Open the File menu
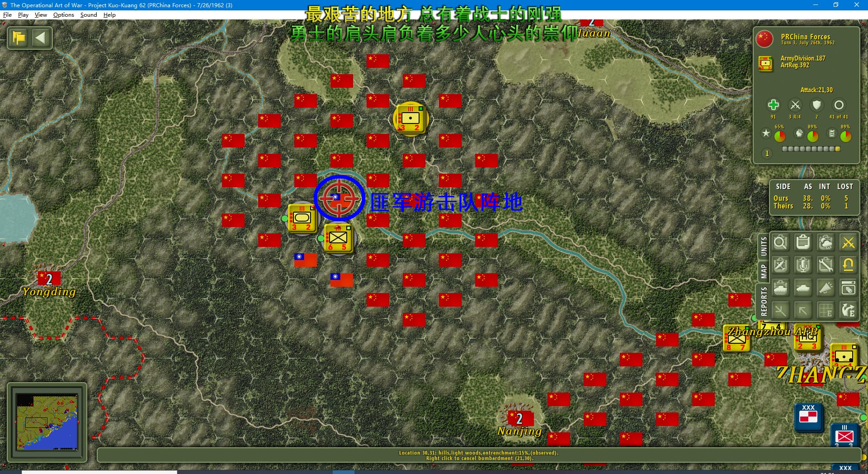The width and height of the screenshot is (868, 474). [x=7, y=14]
